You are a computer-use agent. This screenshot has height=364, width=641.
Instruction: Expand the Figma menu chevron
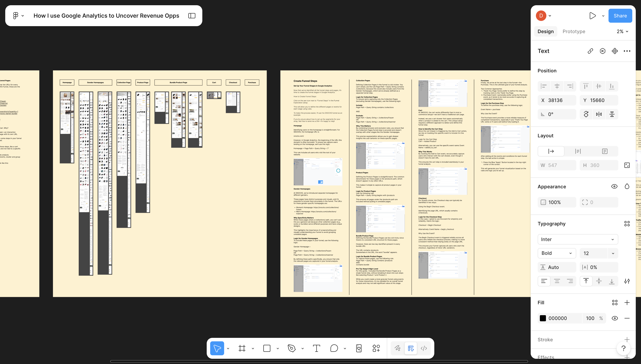click(23, 16)
